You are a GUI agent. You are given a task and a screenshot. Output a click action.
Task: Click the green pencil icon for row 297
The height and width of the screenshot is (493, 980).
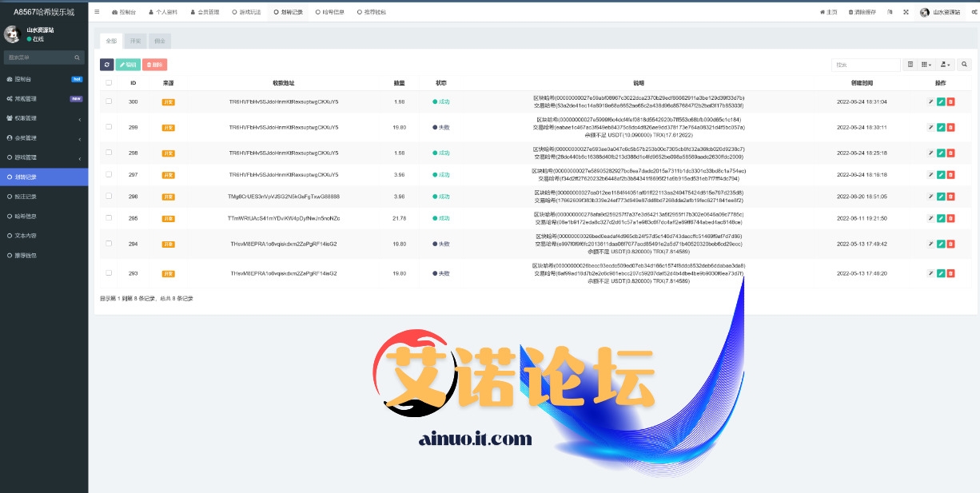click(941, 174)
